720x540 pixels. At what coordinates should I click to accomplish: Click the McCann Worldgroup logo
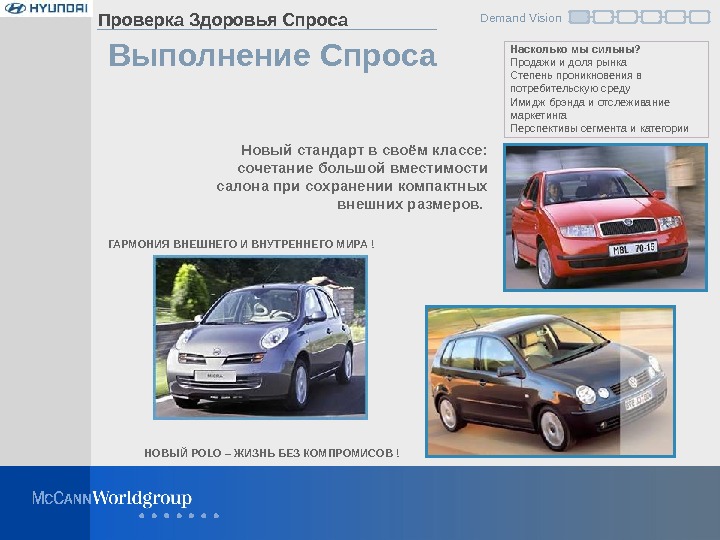[x=112, y=498]
